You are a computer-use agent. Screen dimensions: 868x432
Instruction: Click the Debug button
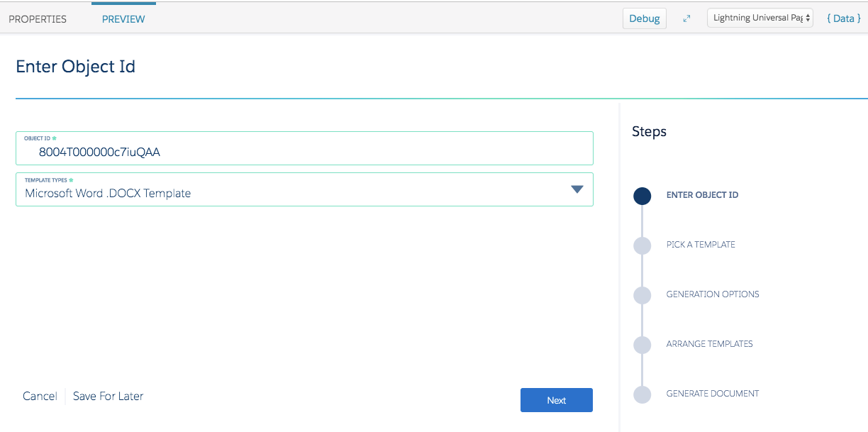coord(645,18)
